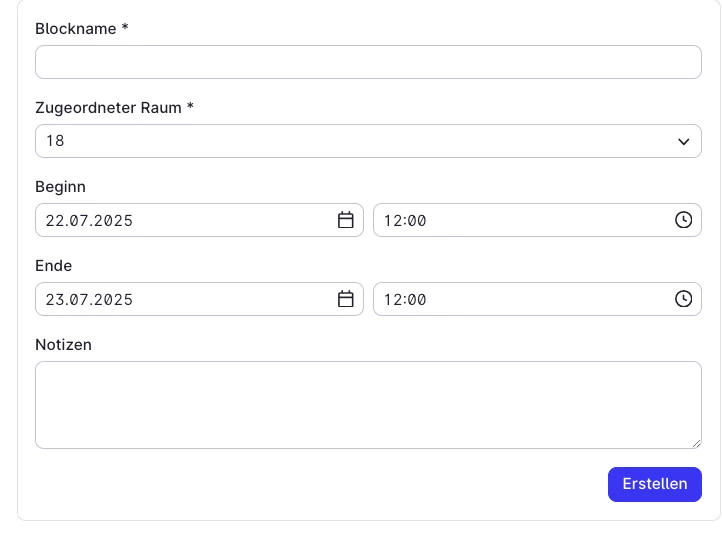Open the Ende time clock icon
The height and width of the screenshot is (556, 722).
[684, 299]
